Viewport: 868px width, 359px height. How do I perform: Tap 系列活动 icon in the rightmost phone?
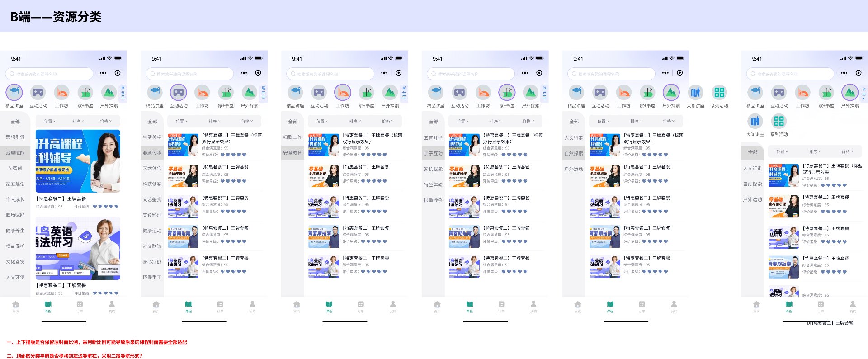click(x=779, y=121)
